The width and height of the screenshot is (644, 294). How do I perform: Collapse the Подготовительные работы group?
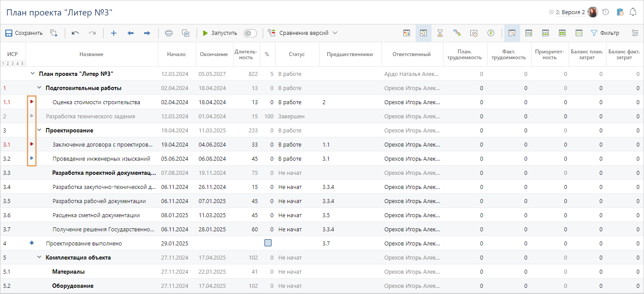(x=39, y=88)
